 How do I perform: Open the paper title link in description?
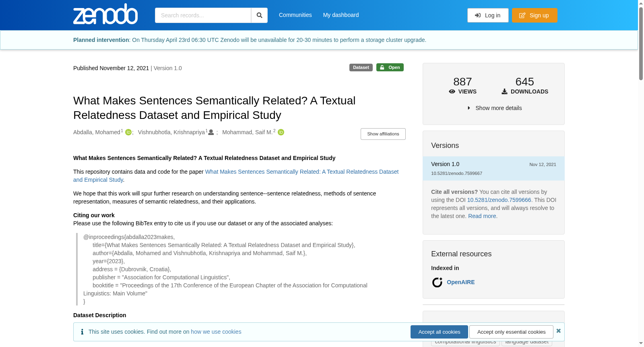(236, 176)
